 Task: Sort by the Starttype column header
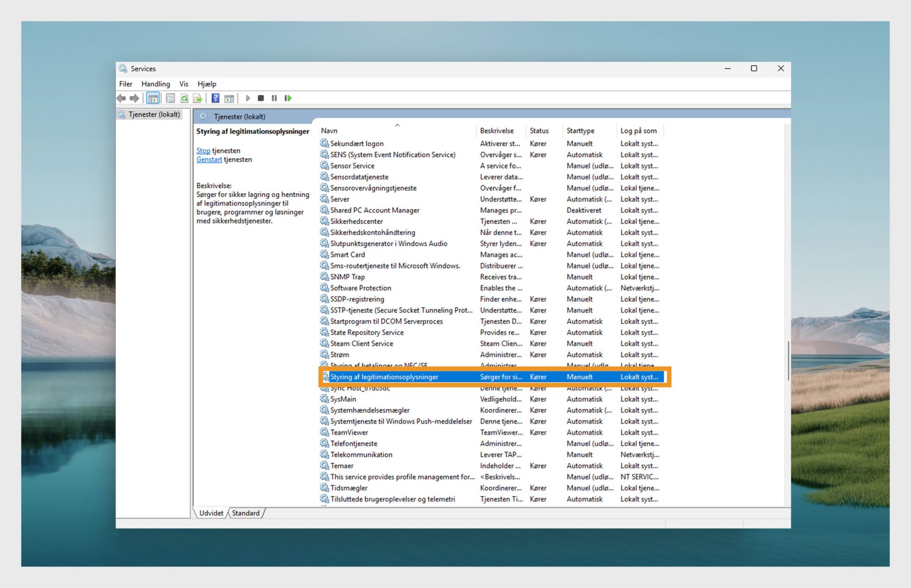pyautogui.click(x=580, y=131)
